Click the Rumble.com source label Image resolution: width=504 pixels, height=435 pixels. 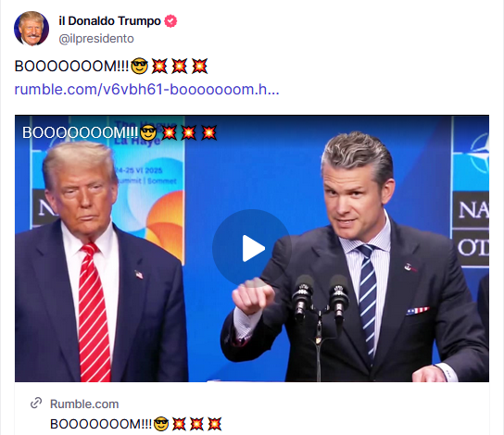coord(84,404)
